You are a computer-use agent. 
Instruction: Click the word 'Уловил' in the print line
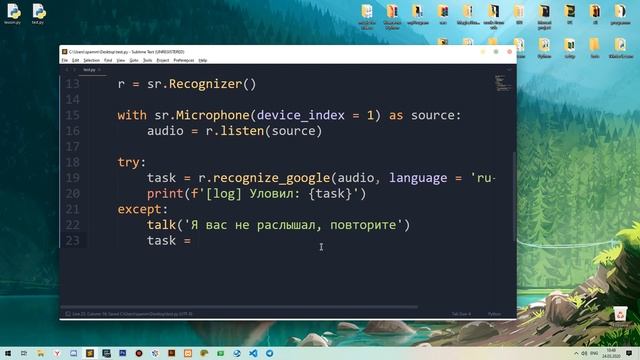271,193
